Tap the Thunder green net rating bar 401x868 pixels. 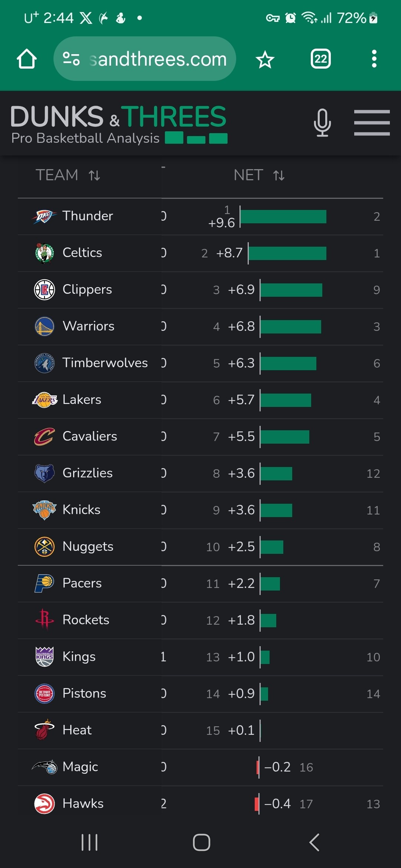[x=283, y=217]
